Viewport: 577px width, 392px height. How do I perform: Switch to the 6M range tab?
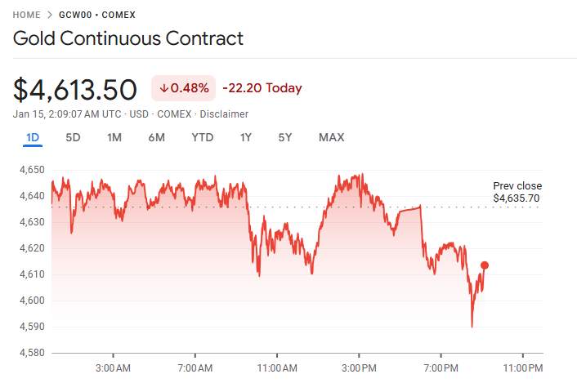156,137
